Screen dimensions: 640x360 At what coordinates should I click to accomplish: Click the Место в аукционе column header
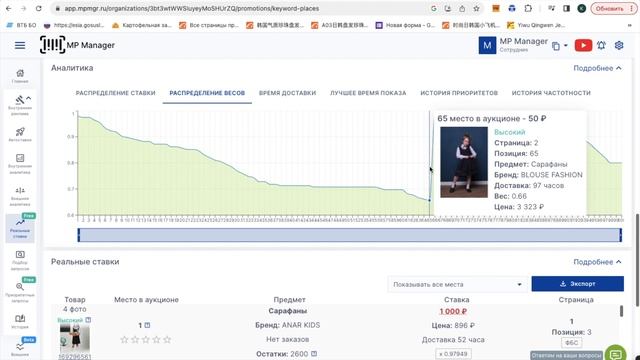(146, 300)
